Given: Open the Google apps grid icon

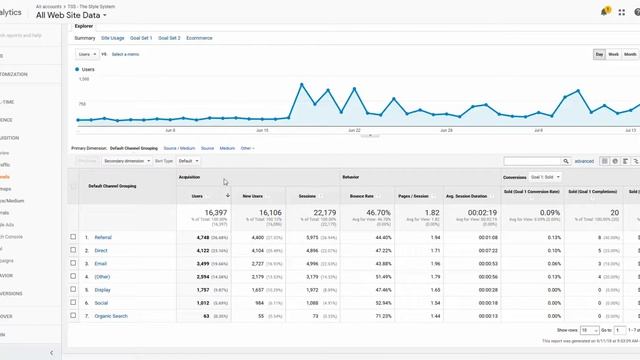Looking at the screenshot, I should tap(622, 13).
